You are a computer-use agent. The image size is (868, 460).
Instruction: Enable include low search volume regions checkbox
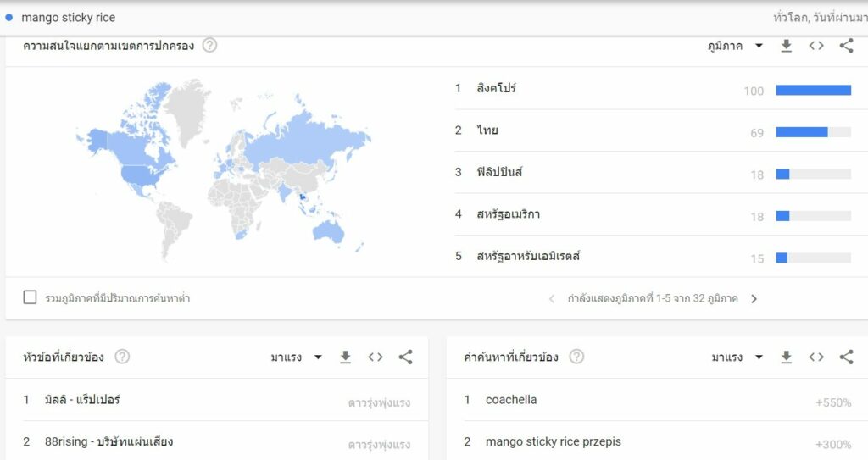(x=30, y=297)
